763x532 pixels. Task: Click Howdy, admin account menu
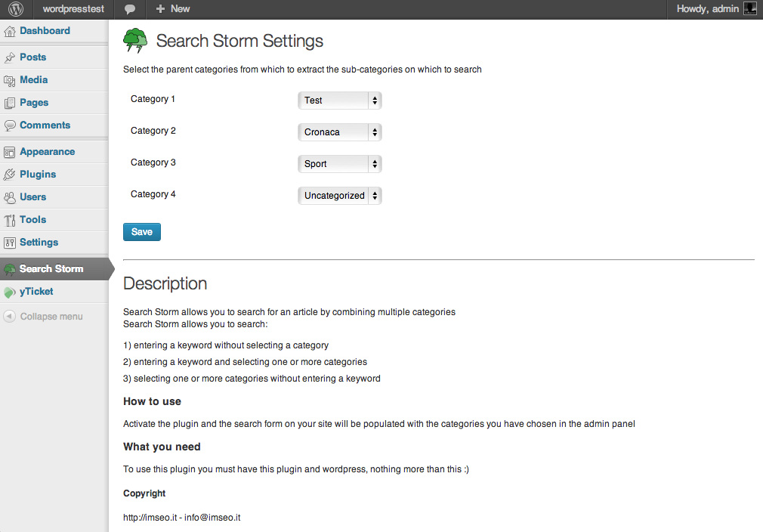(x=708, y=9)
